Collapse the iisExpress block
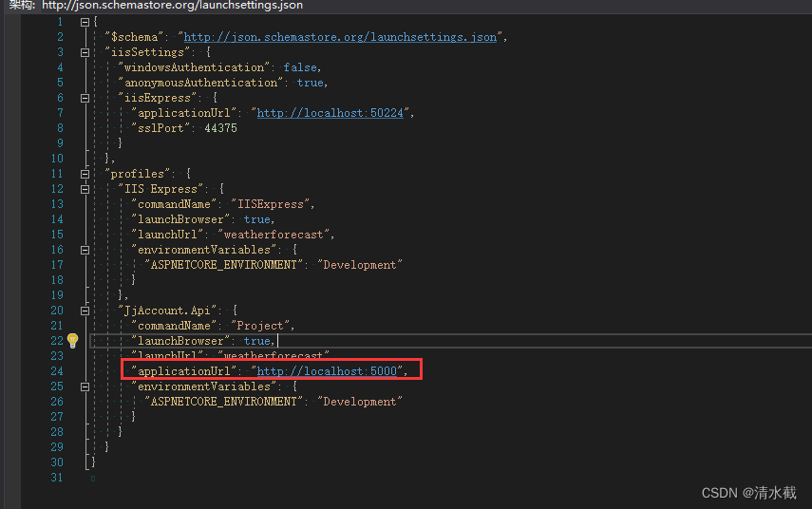Viewport: 812px width, 509px height. coord(85,99)
